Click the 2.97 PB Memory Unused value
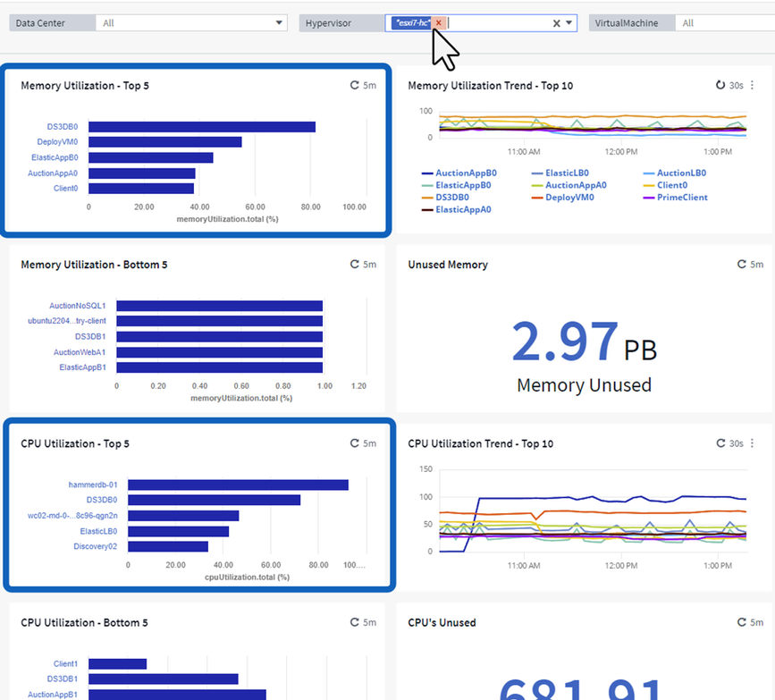 [585, 342]
